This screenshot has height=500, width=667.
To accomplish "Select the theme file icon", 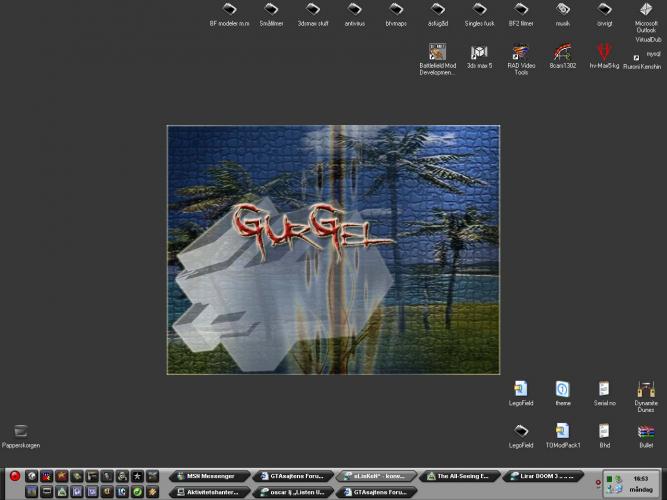I will pyautogui.click(x=563, y=389).
